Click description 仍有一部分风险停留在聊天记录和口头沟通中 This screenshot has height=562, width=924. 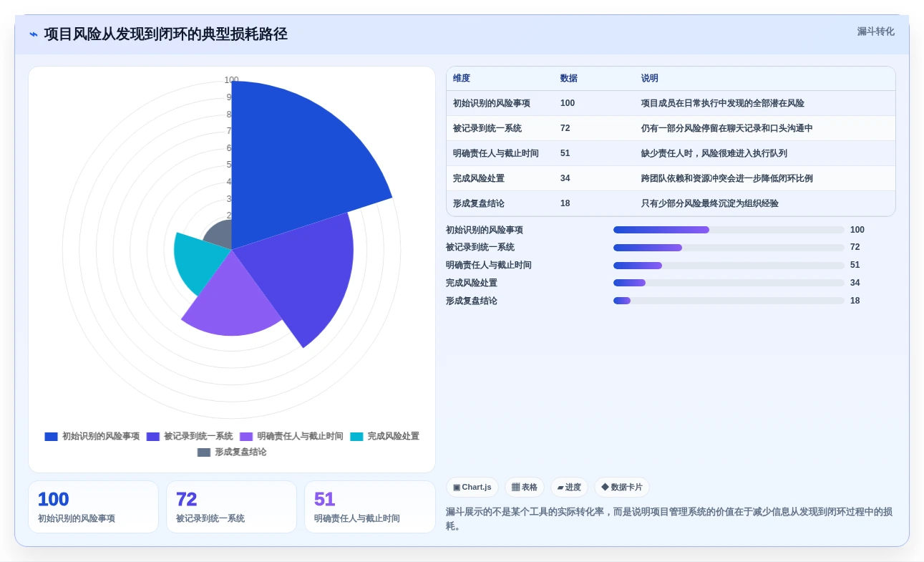pos(727,128)
